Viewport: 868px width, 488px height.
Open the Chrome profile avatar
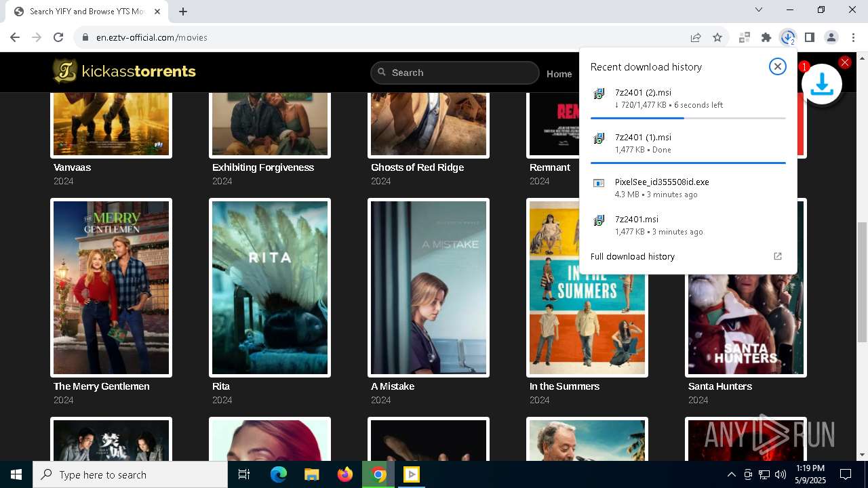pos(831,38)
